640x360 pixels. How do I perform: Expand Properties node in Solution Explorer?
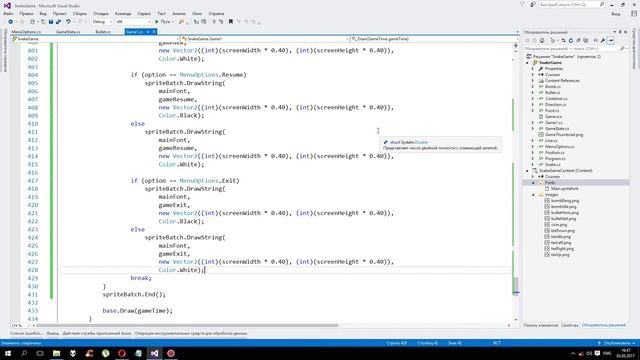point(533,69)
